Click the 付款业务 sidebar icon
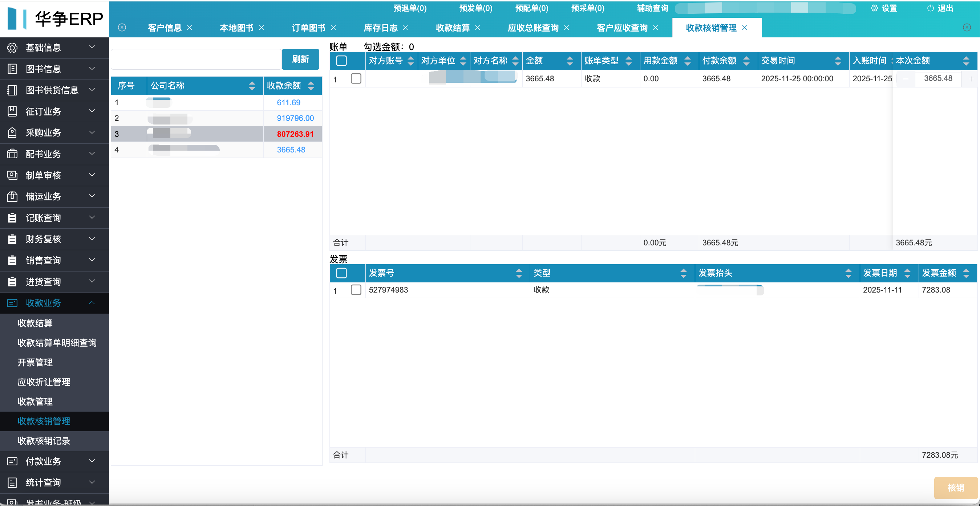 click(x=12, y=461)
